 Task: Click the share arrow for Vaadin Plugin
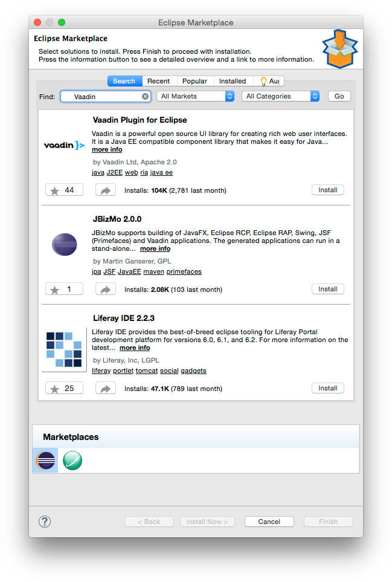click(105, 190)
